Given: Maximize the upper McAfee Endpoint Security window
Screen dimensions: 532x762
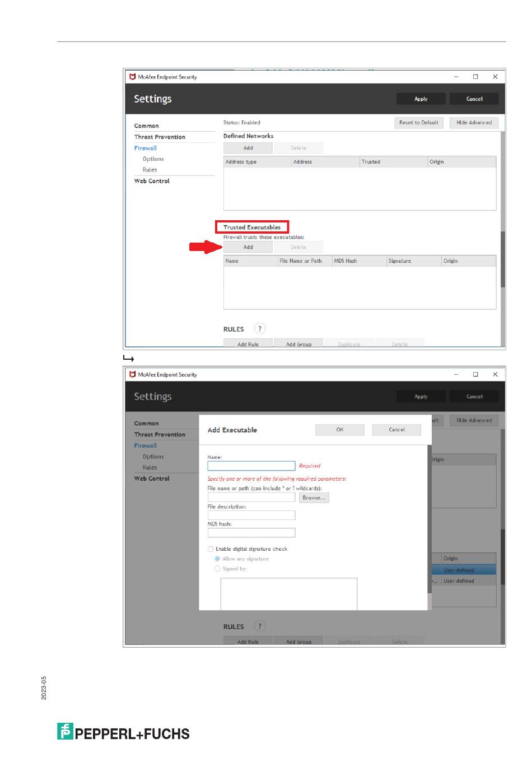Looking at the screenshot, I should pos(475,77).
